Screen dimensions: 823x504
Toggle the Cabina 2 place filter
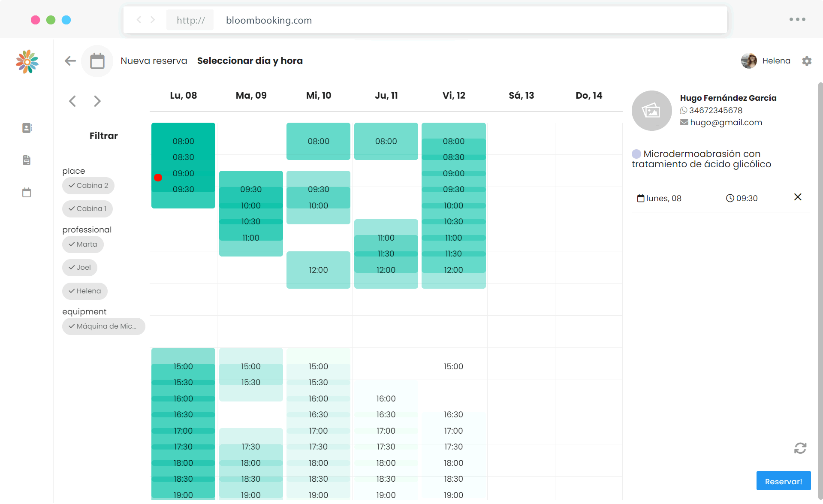[88, 185]
